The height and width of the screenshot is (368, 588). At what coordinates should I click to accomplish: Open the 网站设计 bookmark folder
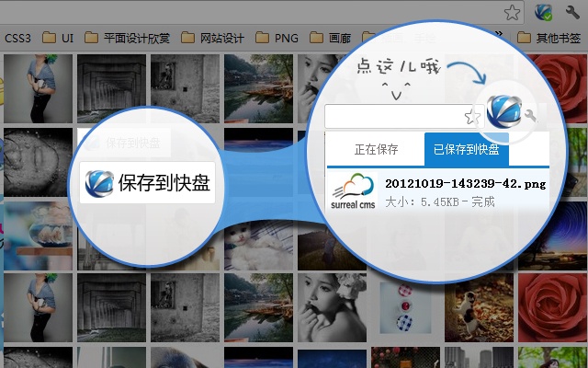click(x=212, y=38)
